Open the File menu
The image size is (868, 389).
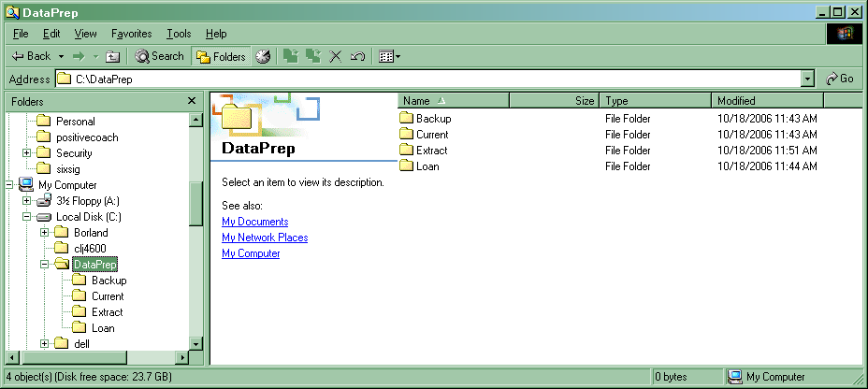[21, 34]
